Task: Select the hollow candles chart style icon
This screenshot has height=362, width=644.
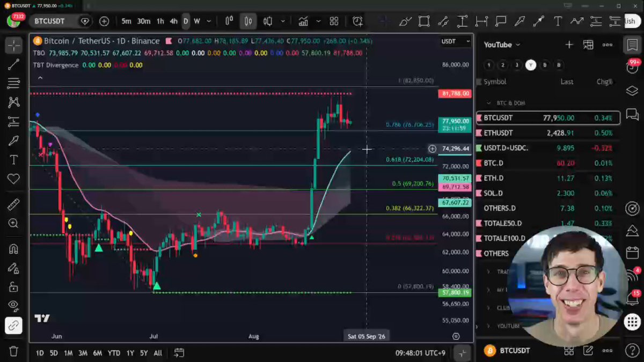Action: pyautogui.click(x=268, y=21)
